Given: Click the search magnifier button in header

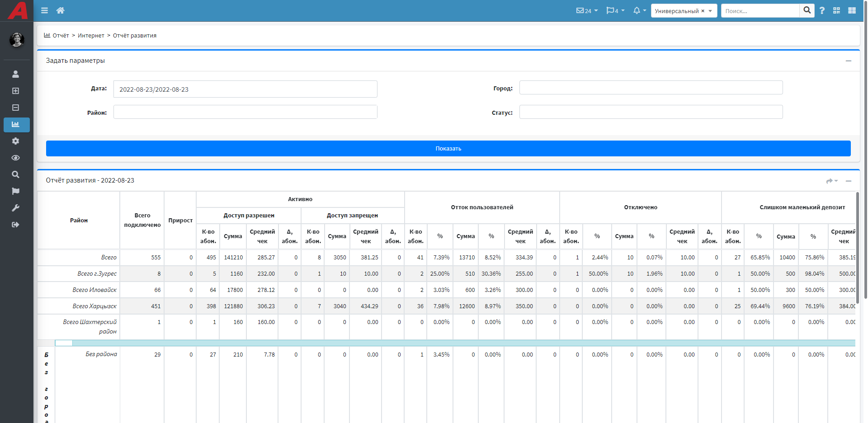Looking at the screenshot, I should [807, 10].
